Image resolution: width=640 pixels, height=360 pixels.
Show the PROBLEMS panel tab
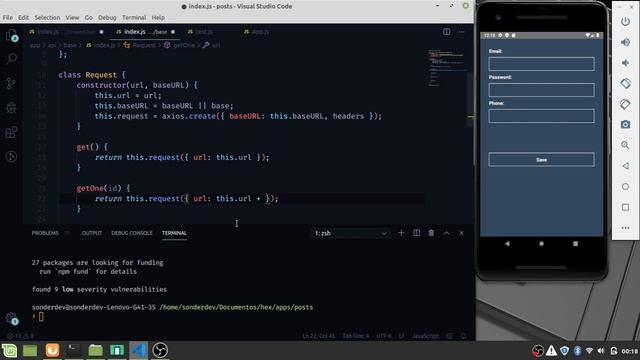pos(45,233)
